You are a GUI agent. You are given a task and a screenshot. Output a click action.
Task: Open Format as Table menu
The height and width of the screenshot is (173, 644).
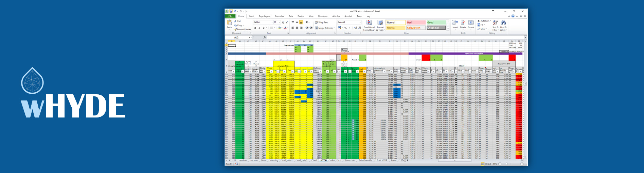[x=380, y=26]
